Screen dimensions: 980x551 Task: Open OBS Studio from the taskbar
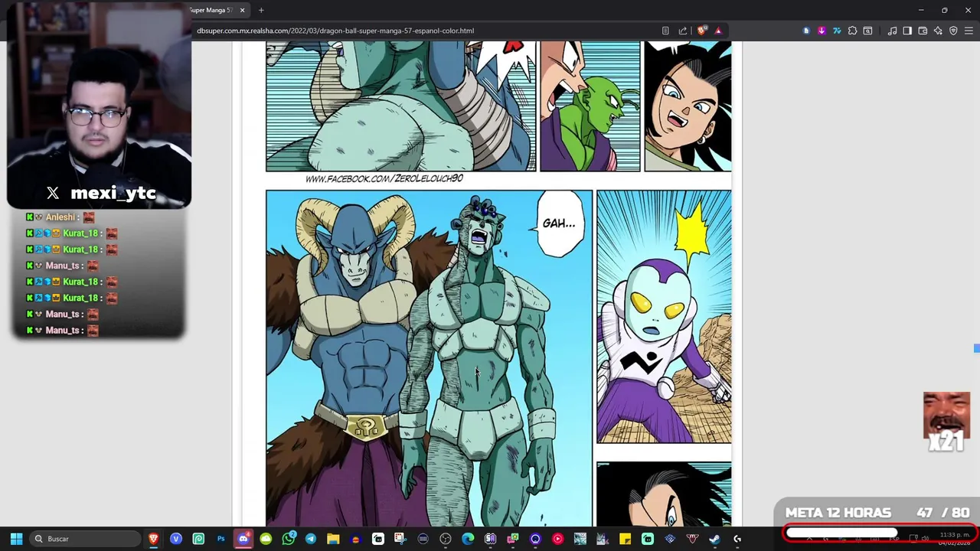446,539
